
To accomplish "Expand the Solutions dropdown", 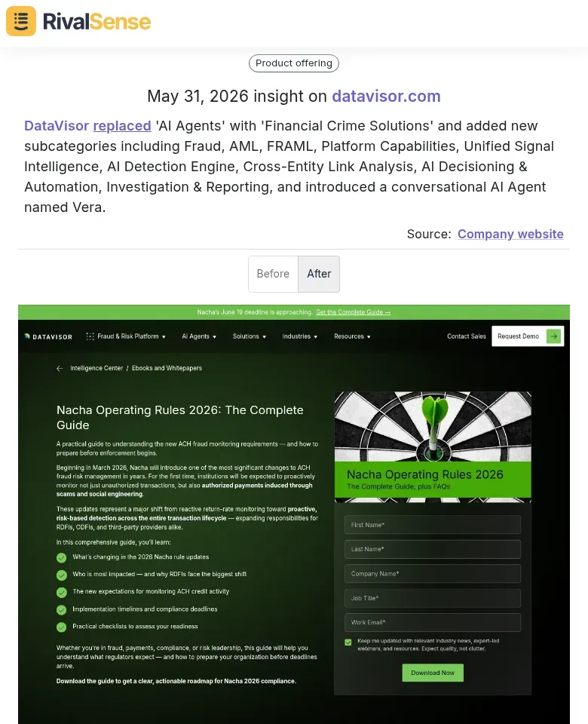I will [250, 336].
